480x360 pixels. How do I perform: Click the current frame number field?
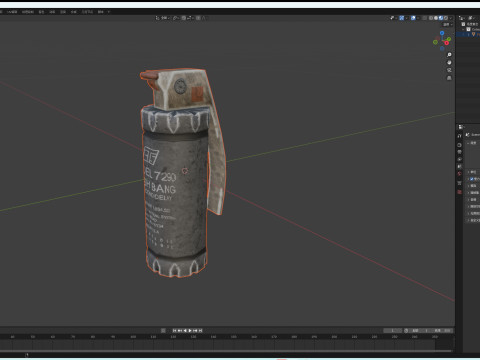[x=393, y=331]
